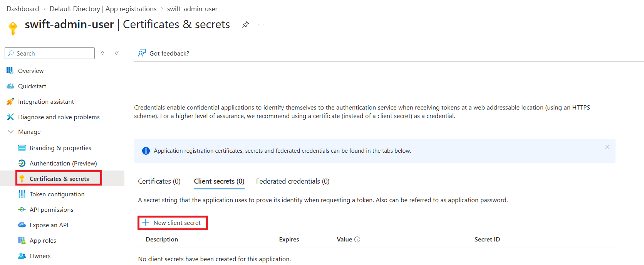This screenshot has height=265, width=644.
Task: Open Default Directory App registrations breadcrumb
Action: tap(103, 9)
